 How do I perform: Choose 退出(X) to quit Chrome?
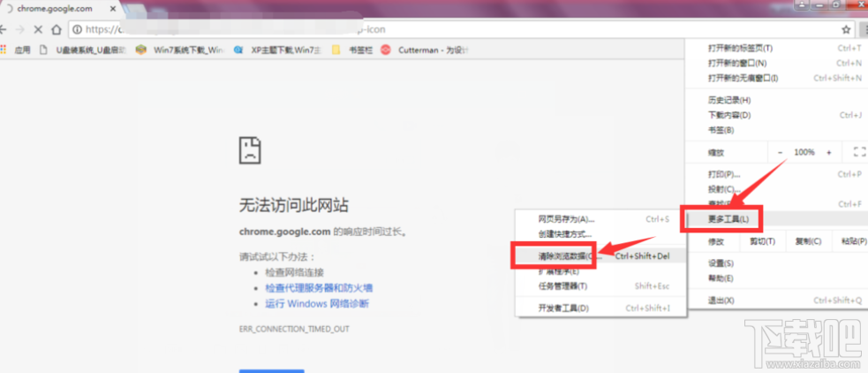777,301
